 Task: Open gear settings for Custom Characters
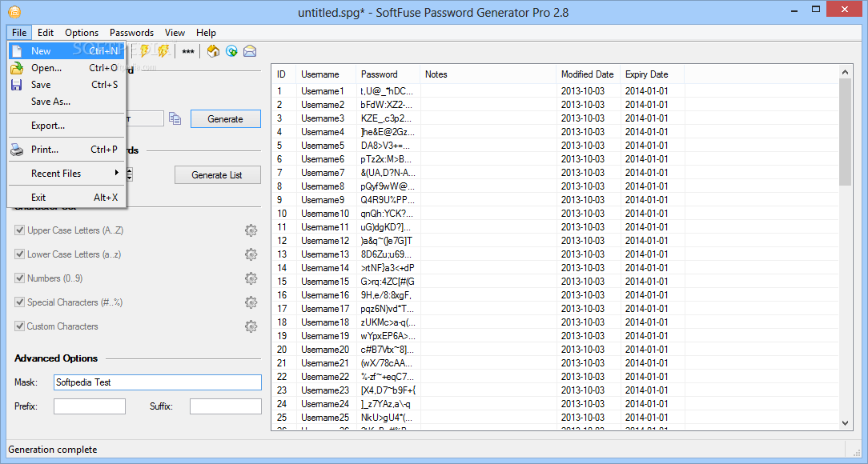251,326
